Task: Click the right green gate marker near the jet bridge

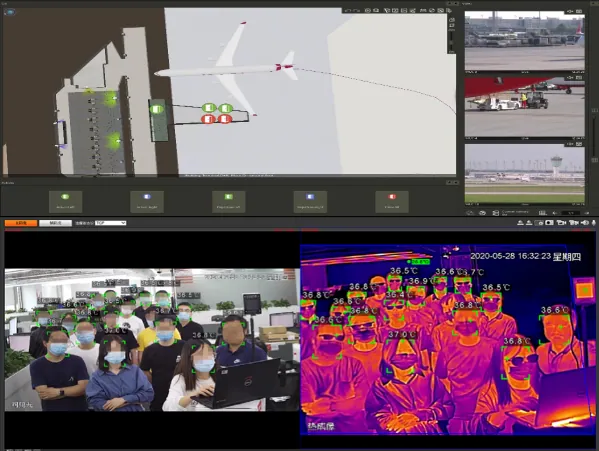Action: point(225,108)
